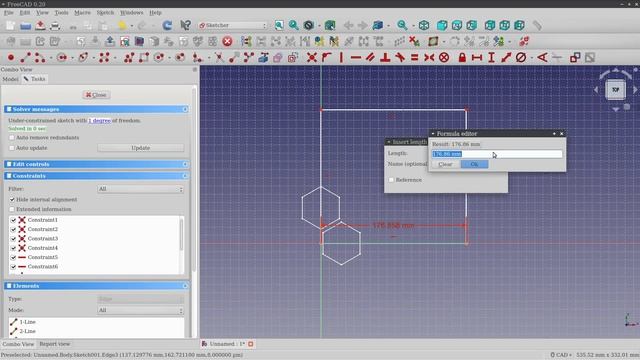The width and height of the screenshot is (640, 360).
Task: Click the red Stop operation icon
Action: pyautogui.click(x=227, y=41)
